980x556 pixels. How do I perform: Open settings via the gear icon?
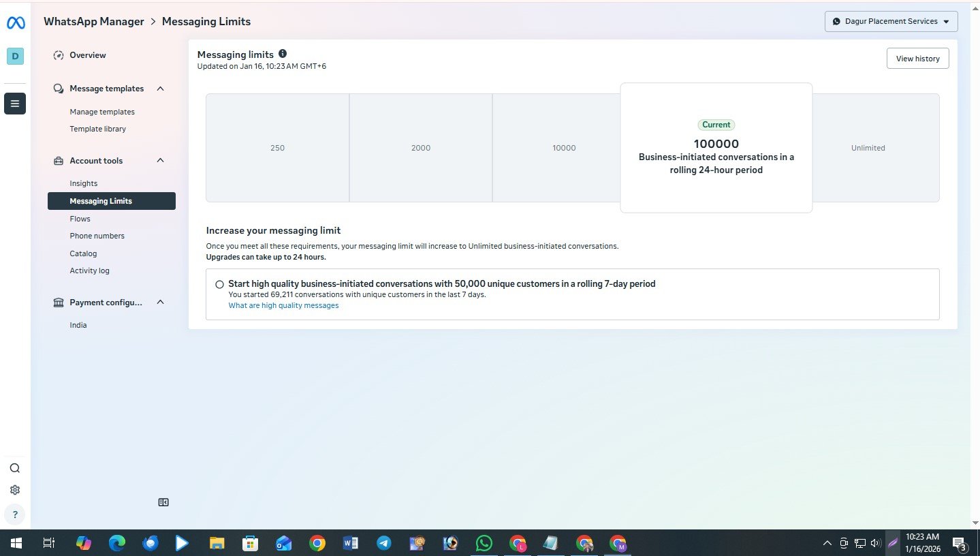[x=14, y=489]
